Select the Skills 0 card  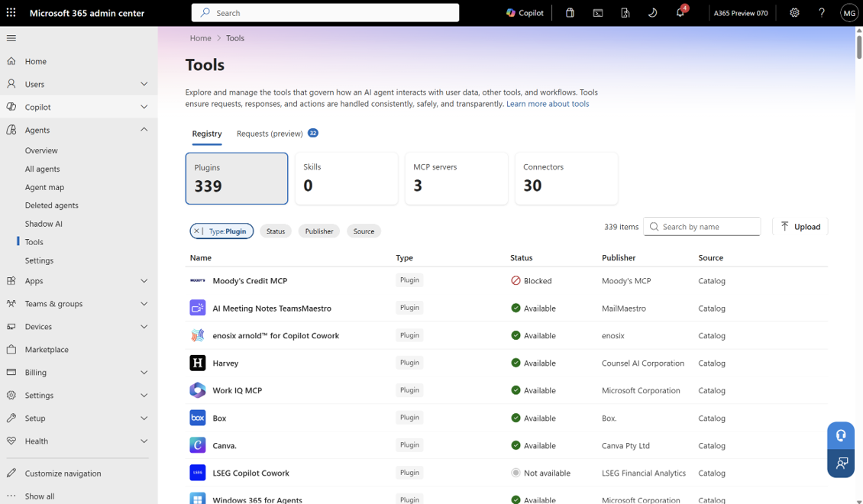[x=346, y=178]
